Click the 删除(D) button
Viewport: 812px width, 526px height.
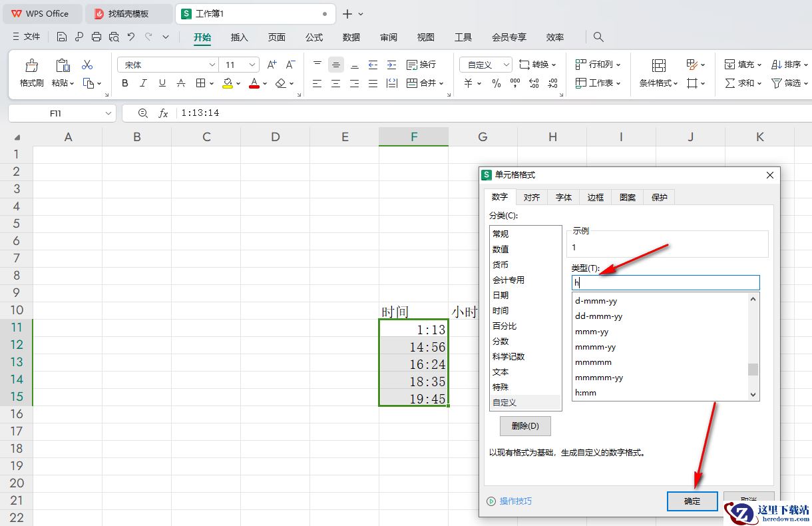point(525,426)
